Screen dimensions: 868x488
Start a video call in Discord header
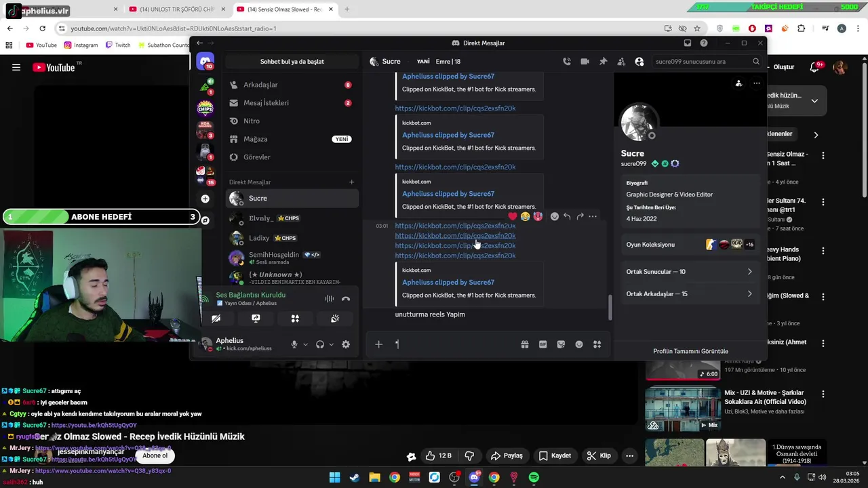tap(585, 62)
